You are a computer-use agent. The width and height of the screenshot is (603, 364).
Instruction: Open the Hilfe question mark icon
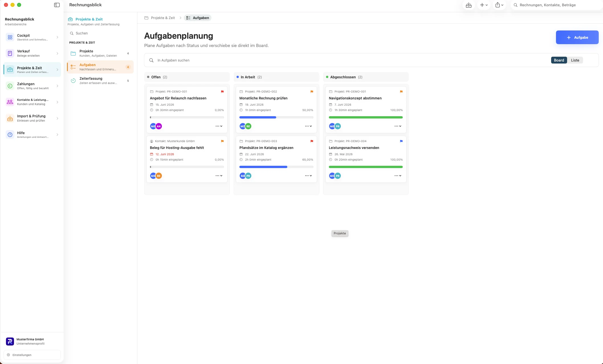10,135
